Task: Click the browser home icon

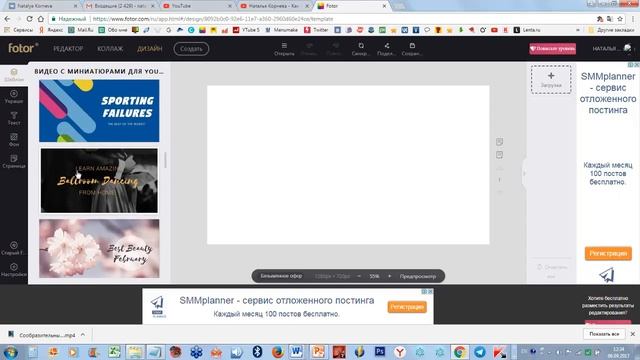Action: click(x=40, y=19)
